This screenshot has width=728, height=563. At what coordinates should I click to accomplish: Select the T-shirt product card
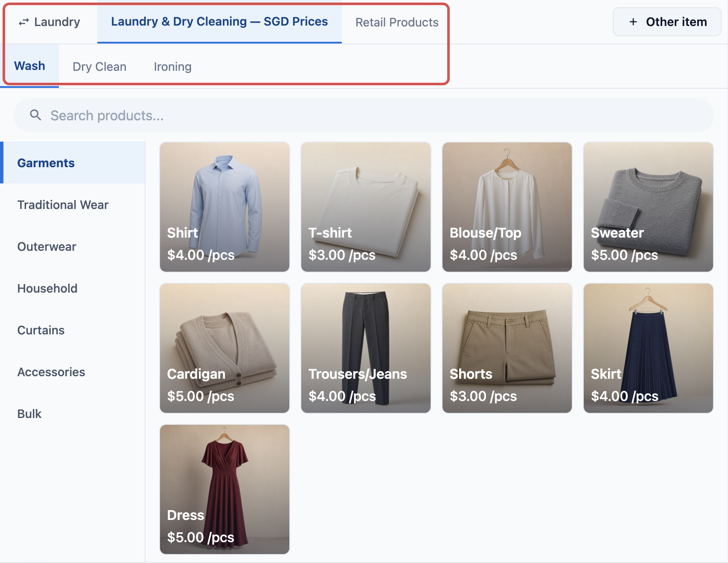coord(366,207)
